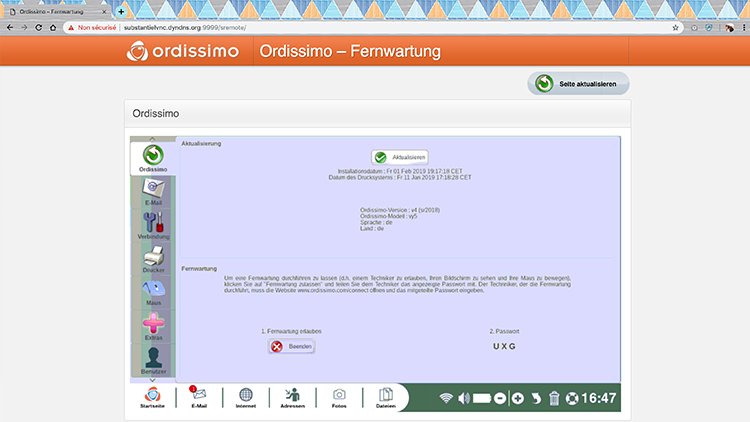Screen dimensions: 750x422
Task: Open a new browser tab
Action: tap(121, 11)
